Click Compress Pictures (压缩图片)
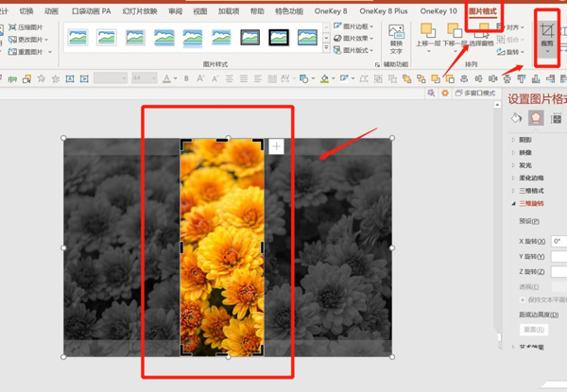 pyautogui.click(x=26, y=27)
